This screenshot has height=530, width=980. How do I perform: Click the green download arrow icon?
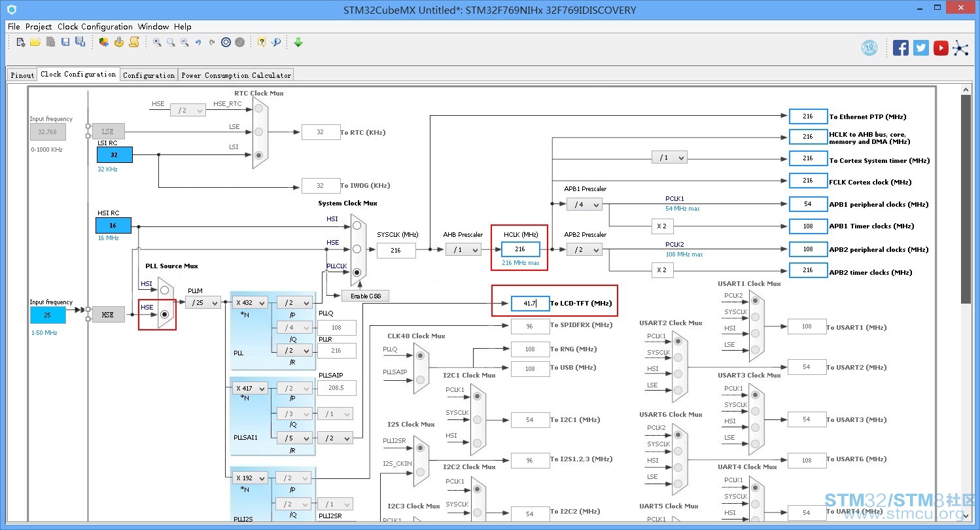pos(298,43)
